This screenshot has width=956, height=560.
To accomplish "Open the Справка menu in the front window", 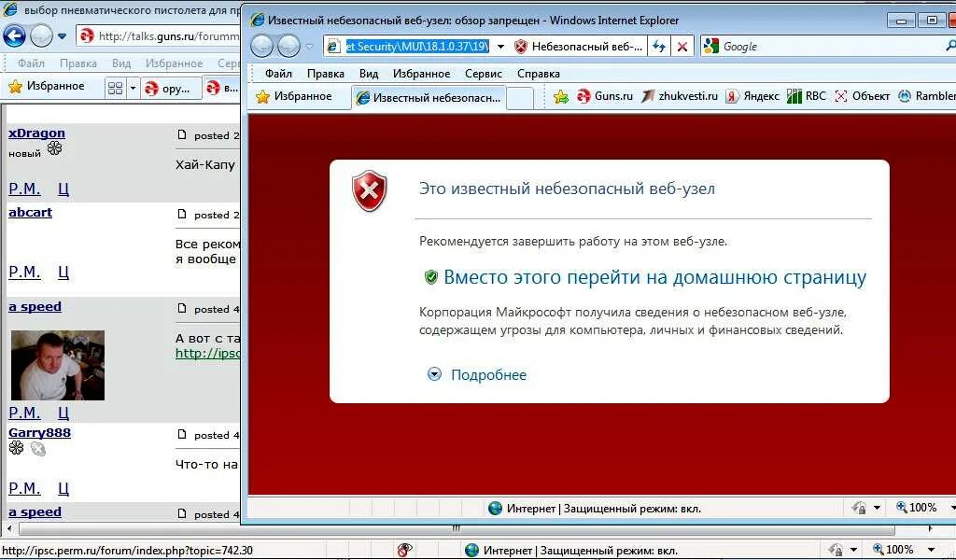I will pyautogui.click(x=539, y=74).
